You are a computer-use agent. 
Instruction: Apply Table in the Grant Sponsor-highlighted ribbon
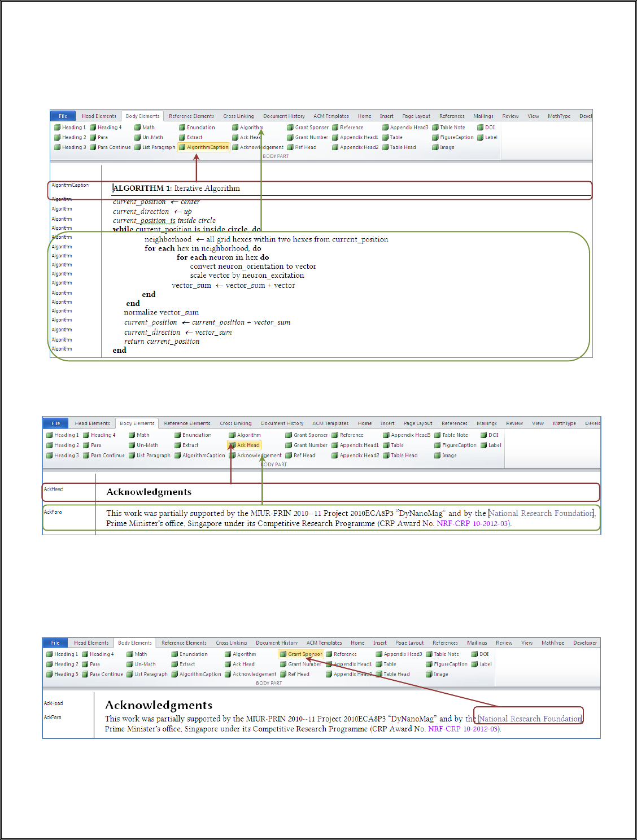pyautogui.click(x=386, y=664)
